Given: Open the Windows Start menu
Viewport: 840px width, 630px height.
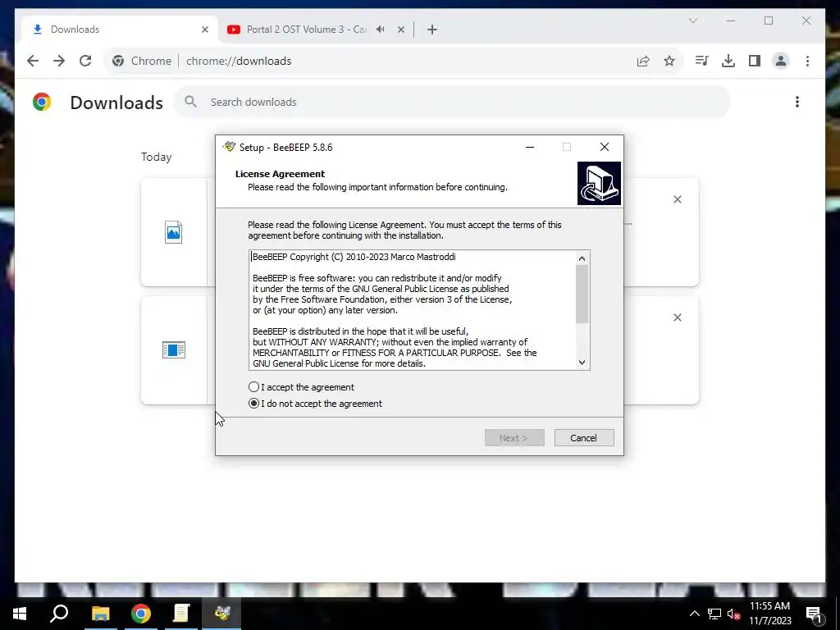Looking at the screenshot, I should (x=20, y=614).
